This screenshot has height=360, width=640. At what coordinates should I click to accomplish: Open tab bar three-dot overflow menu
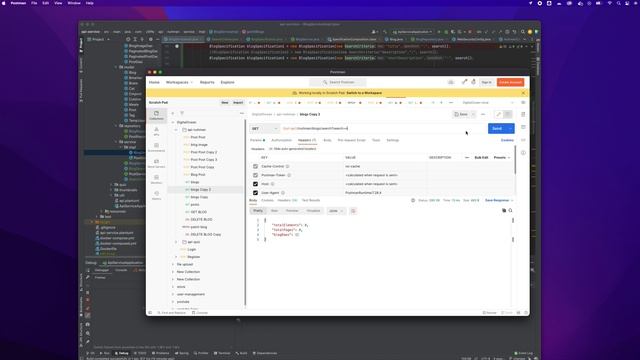click(x=451, y=102)
